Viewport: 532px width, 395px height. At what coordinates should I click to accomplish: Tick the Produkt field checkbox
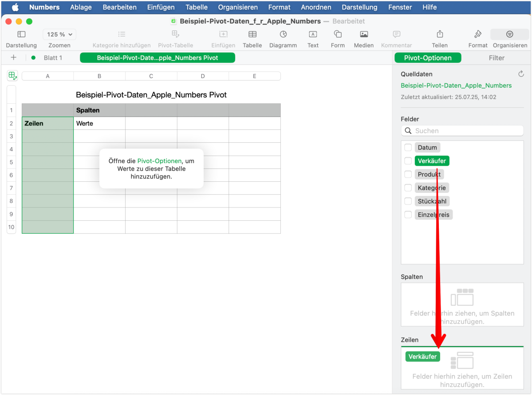408,174
